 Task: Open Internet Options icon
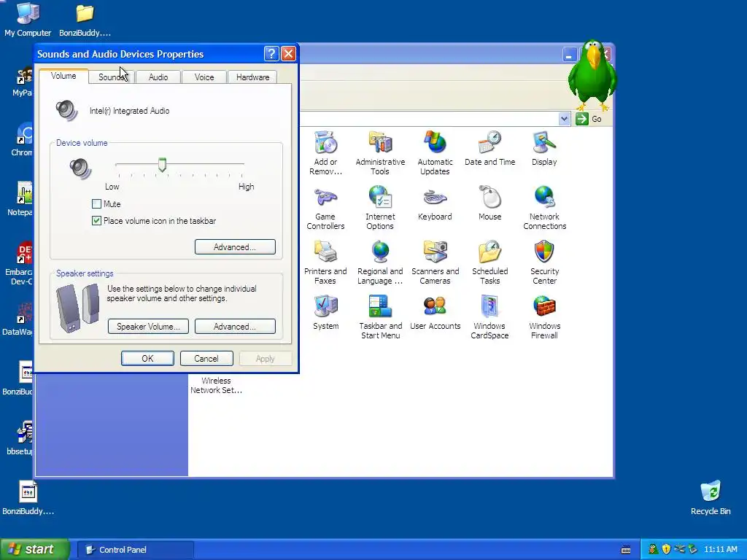point(380,208)
